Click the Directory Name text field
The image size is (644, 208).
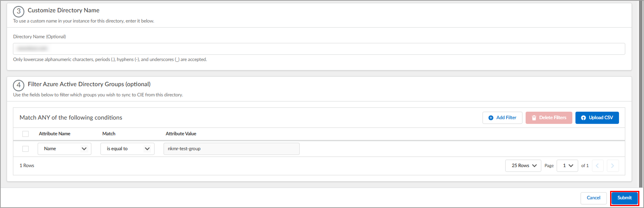[x=319, y=49]
